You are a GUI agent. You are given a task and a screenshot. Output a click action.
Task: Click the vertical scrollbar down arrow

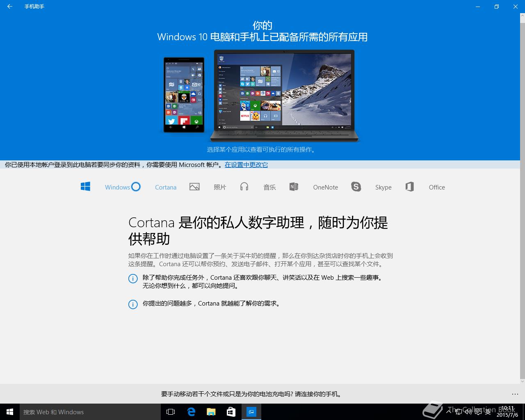point(523,381)
